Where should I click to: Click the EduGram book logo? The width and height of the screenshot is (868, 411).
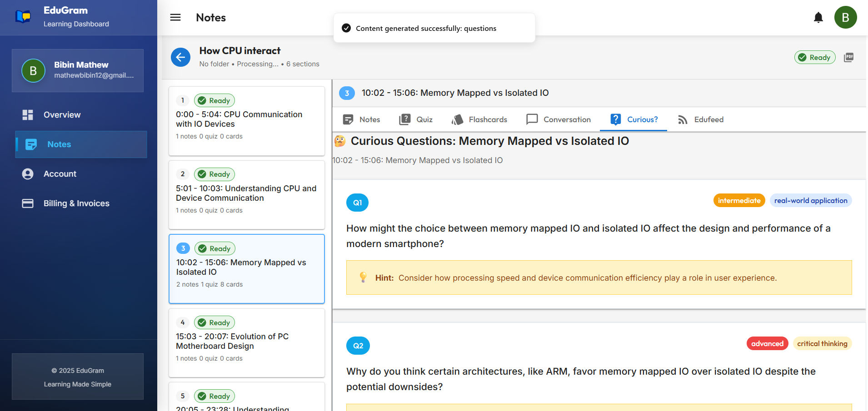pos(22,16)
